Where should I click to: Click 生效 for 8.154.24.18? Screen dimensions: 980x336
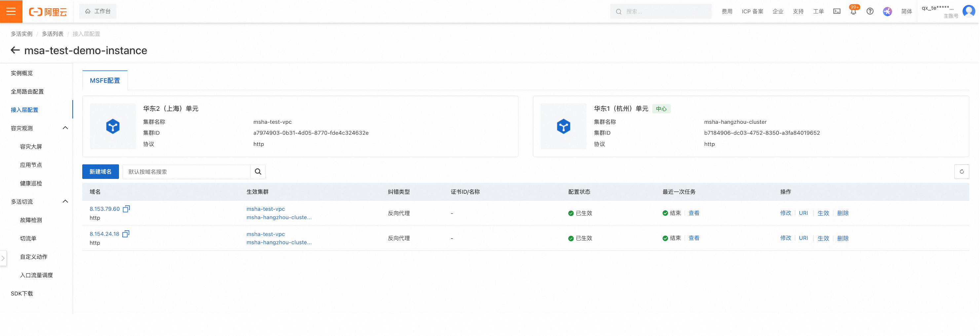[823, 238]
